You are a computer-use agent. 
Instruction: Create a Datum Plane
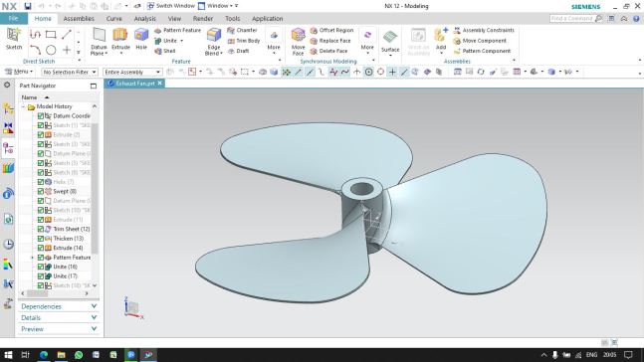[99, 42]
